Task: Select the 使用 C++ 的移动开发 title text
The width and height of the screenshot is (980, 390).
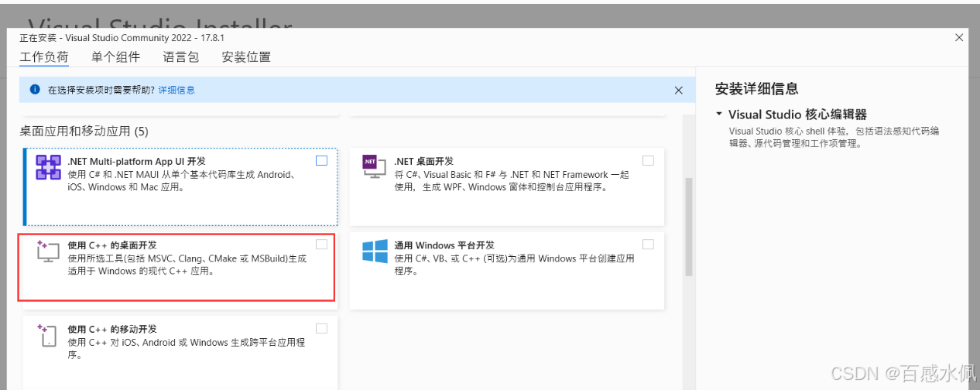Action: (112, 330)
